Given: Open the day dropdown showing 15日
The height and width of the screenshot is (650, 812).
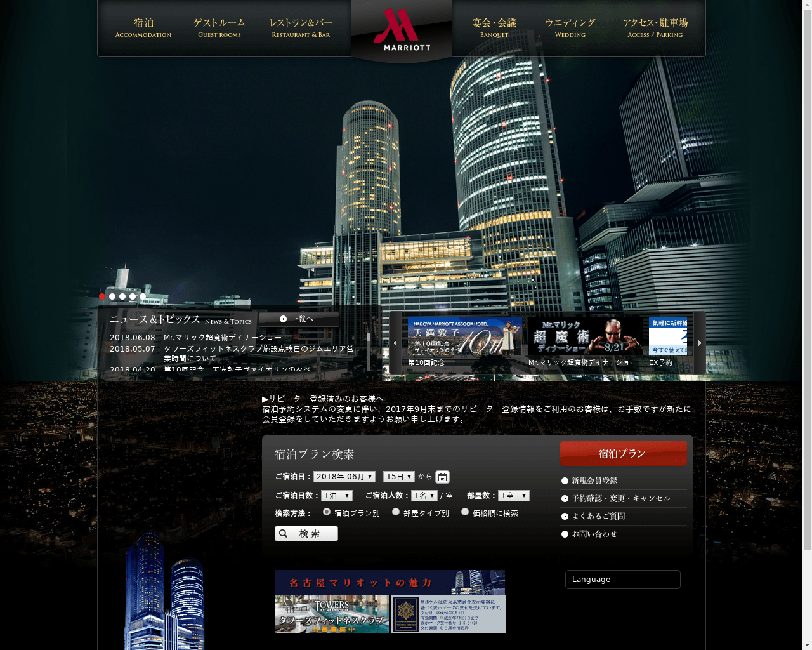Looking at the screenshot, I should [399, 477].
